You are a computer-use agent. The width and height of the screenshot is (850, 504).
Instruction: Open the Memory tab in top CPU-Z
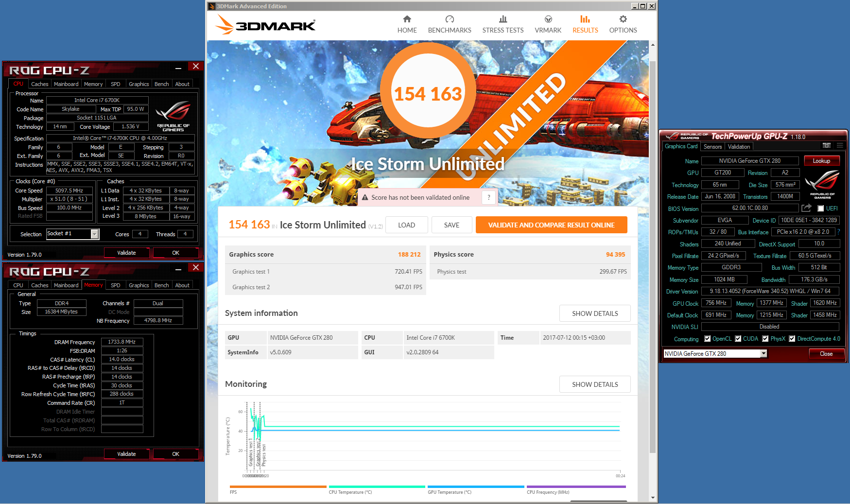click(93, 84)
